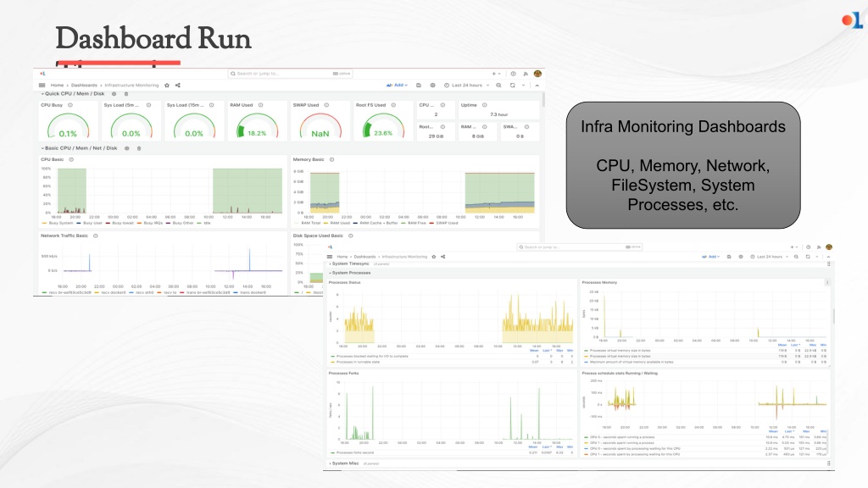Screen dimensions: 868x488
Task: Toggle Busy User legend in CPU Basic
Action: tap(90, 223)
